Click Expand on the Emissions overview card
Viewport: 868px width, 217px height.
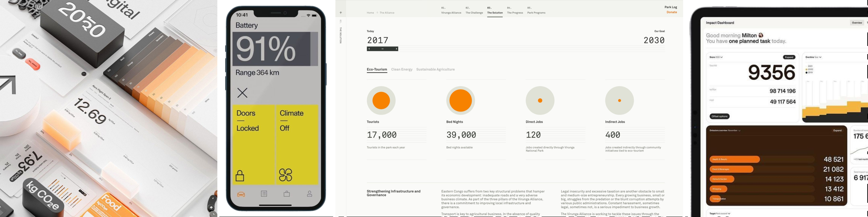click(x=838, y=130)
